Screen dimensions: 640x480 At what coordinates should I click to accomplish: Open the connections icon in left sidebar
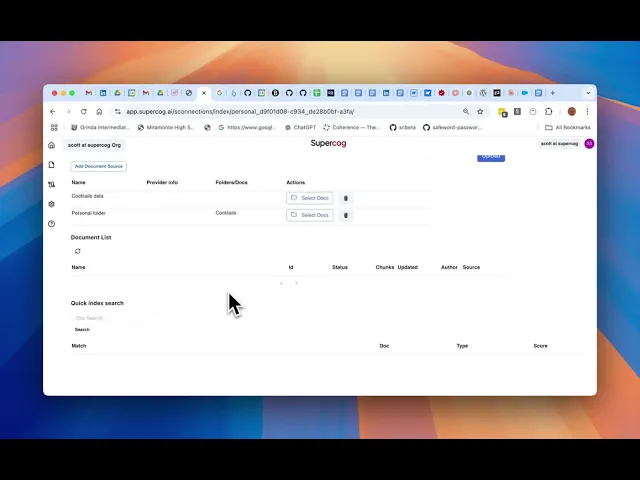coord(51,184)
